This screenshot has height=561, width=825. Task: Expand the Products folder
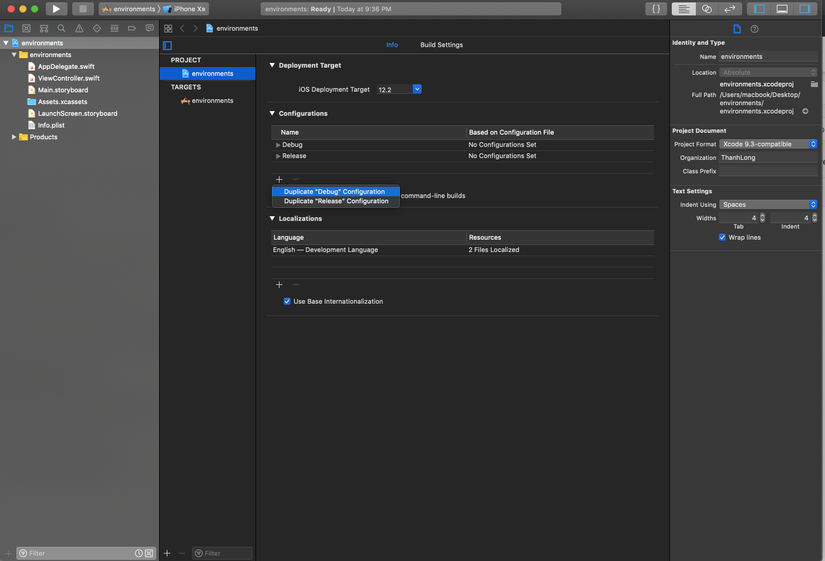[x=14, y=137]
